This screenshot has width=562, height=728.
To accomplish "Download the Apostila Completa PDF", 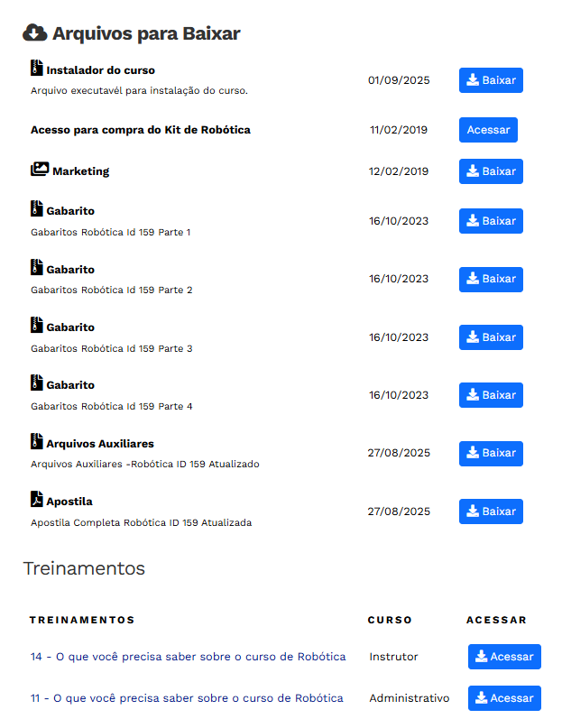I will click(491, 511).
